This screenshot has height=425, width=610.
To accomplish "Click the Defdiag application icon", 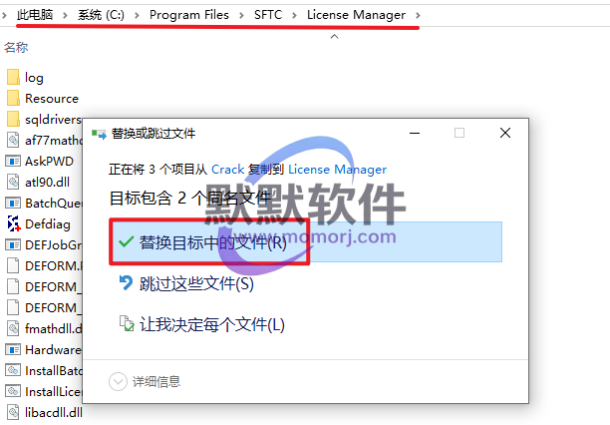I will click(x=14, y=224).
